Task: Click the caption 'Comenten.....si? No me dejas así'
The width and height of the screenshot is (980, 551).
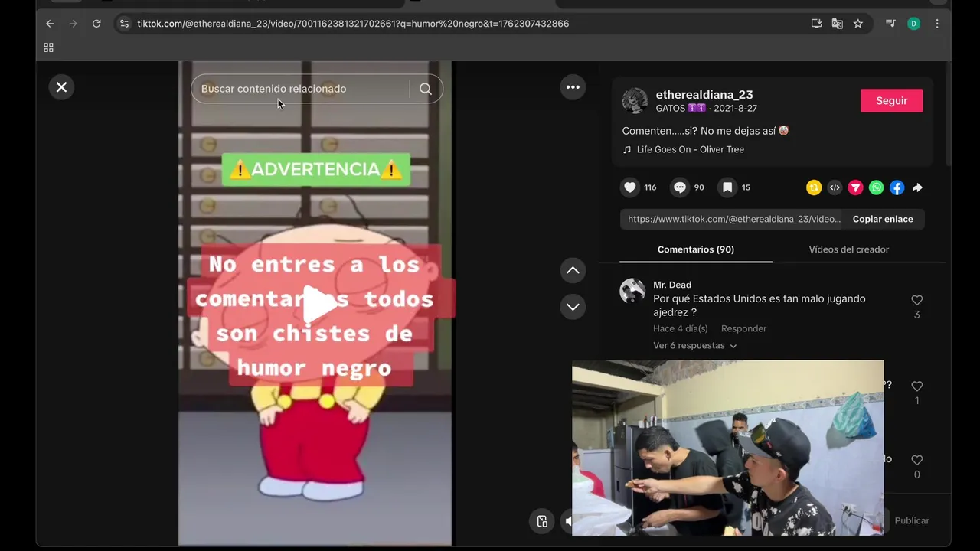Action: [x=705, y=131]
